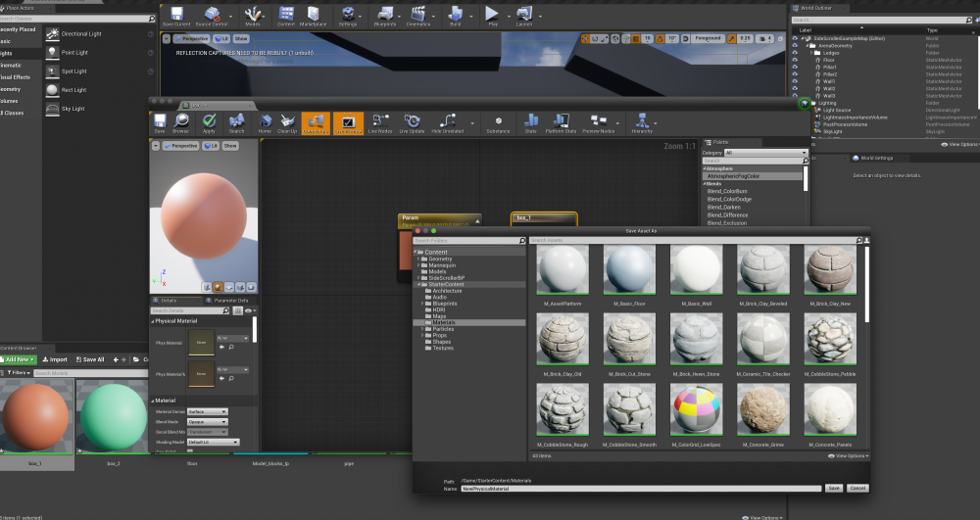Click Cancel in Save Asset As dialog
Image resolution: width=980 pixels, height=520 pixels.
tap(857, 488)
